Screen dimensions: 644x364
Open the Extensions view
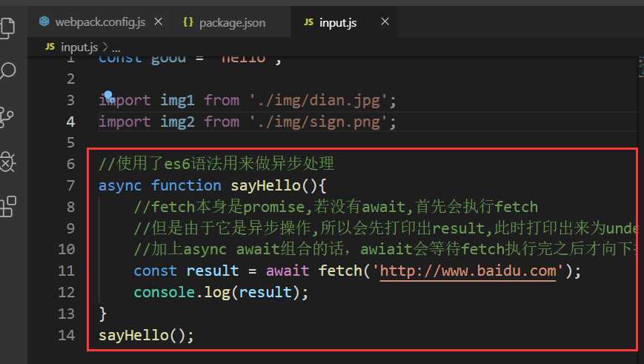tap(8, 206)
